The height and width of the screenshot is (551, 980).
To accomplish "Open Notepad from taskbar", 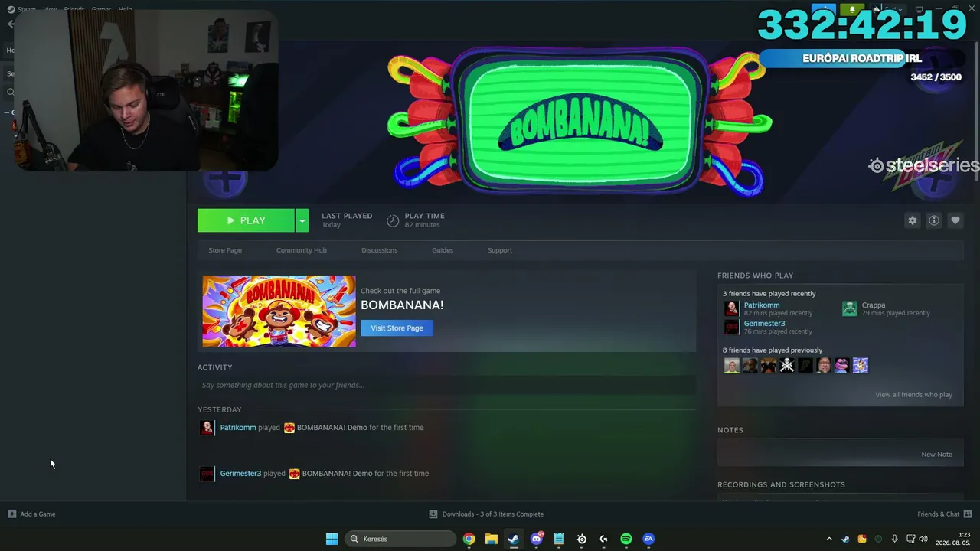I will (559, 539).
